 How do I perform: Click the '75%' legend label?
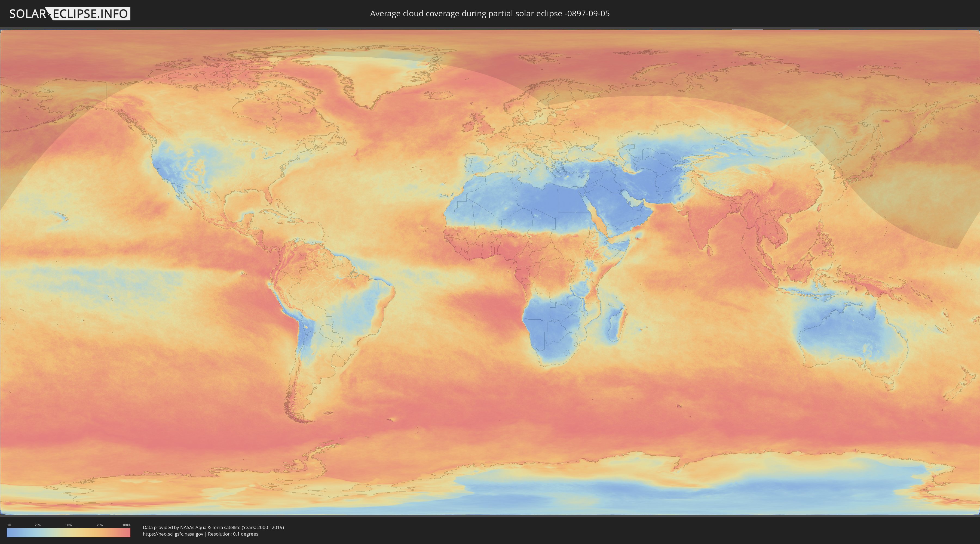pos(99,525)
